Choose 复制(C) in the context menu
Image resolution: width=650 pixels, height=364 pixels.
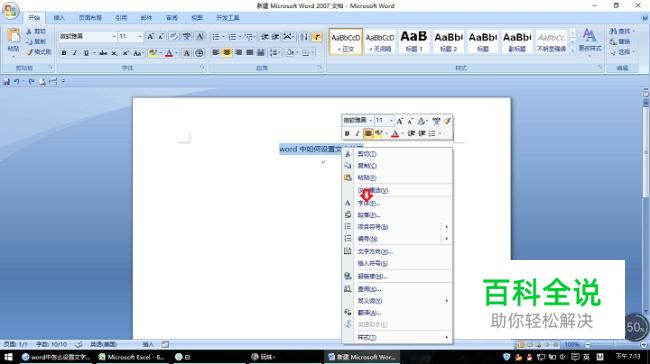click(398, 166)
